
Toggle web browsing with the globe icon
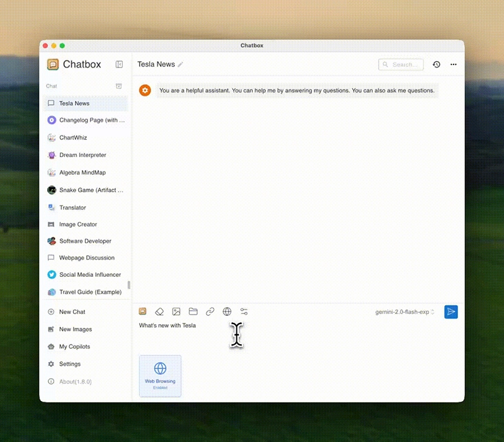pos(227,311)
